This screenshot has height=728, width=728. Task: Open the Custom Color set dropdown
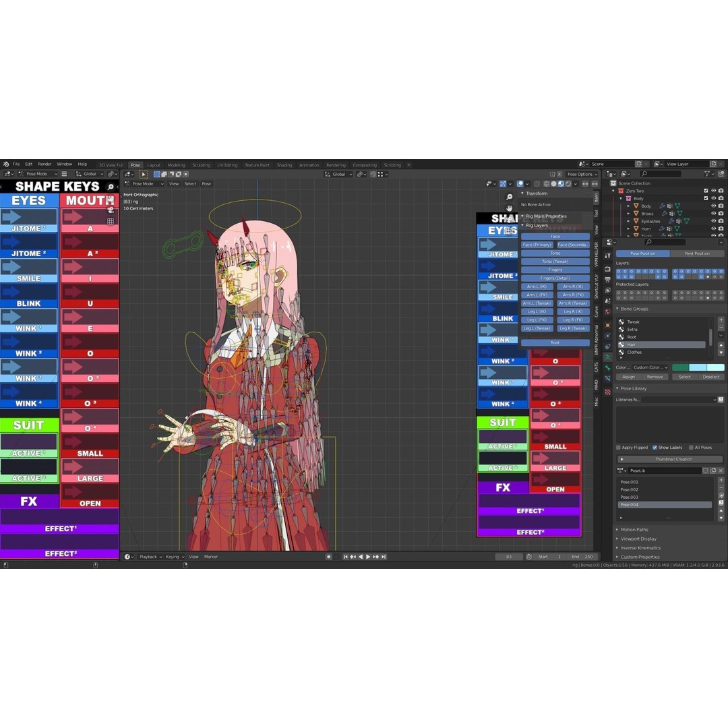[650, 367]
